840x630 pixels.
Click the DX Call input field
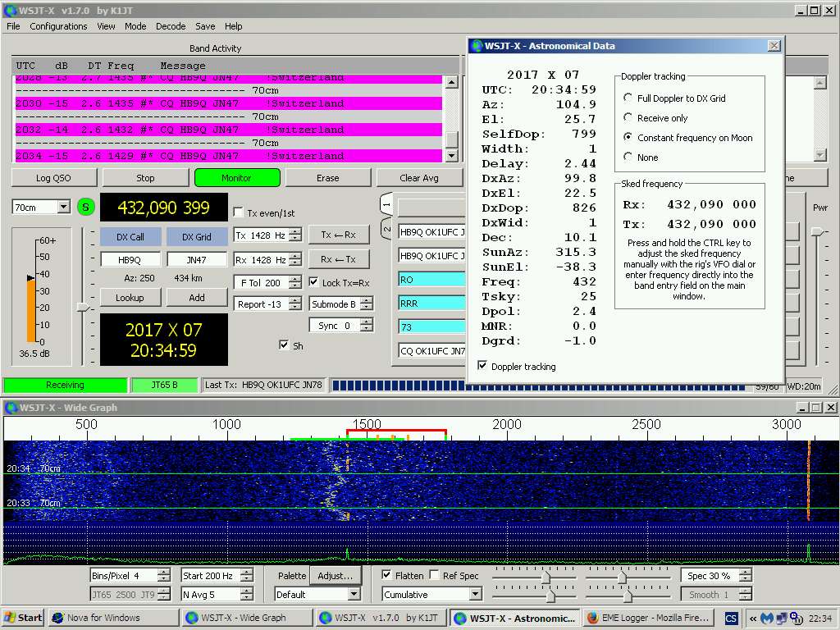(x=130, y=259)
